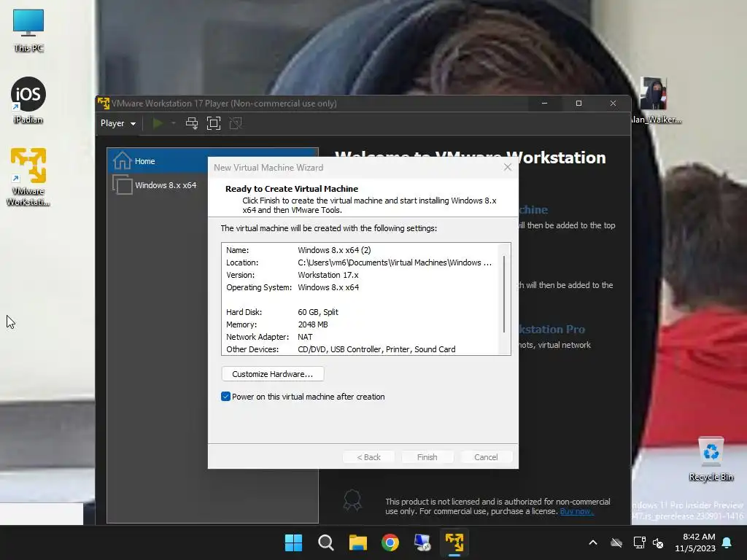This screenshot has height=560, width=747.
Task: Select Version Workstation 17.x value
Action: click(x=328, y=275)
